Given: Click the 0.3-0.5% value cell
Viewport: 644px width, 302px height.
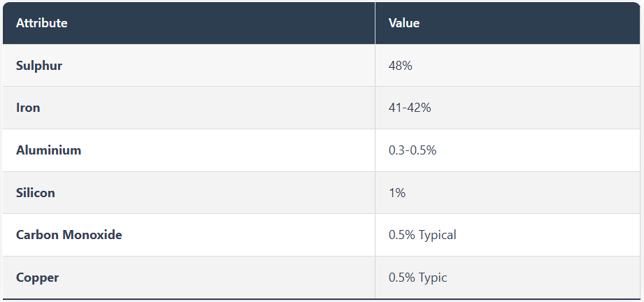Looking at the screenshot, I should tap(413, 150).
